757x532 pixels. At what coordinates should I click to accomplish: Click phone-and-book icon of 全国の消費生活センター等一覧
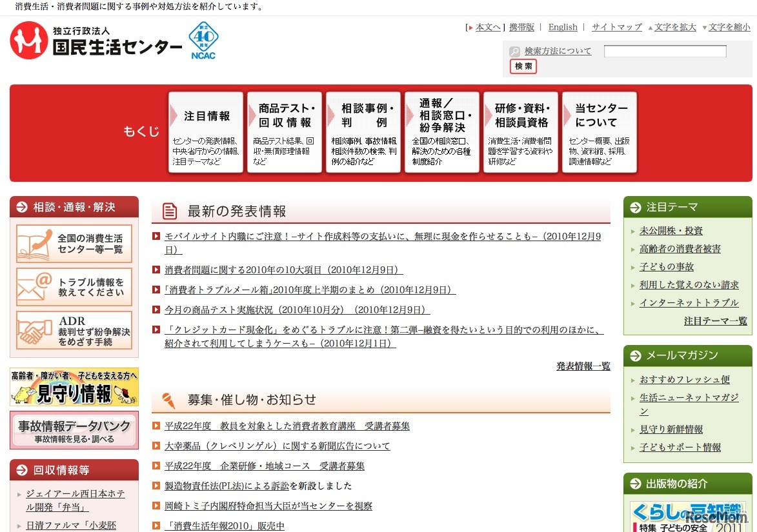coord(35,243)
